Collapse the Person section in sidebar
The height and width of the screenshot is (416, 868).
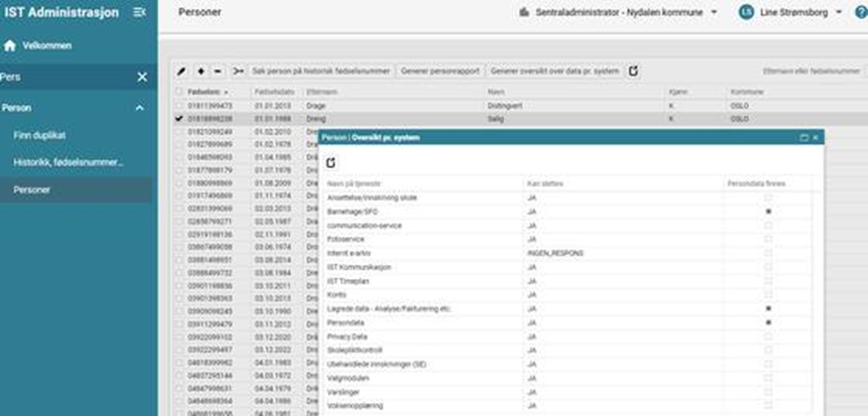140,107
